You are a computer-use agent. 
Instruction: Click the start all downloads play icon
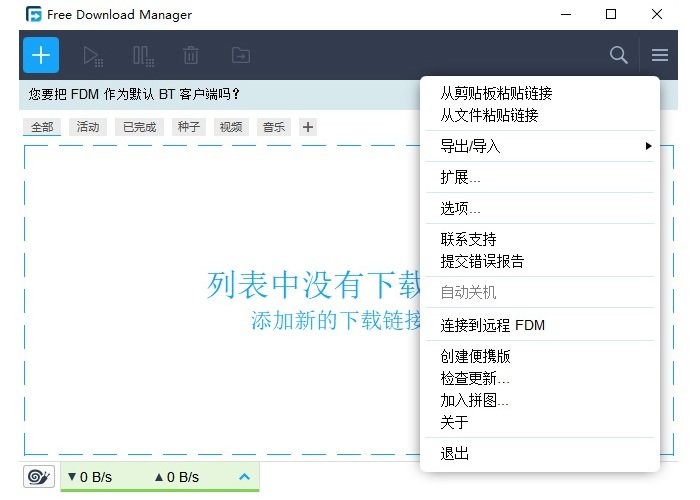93,56
